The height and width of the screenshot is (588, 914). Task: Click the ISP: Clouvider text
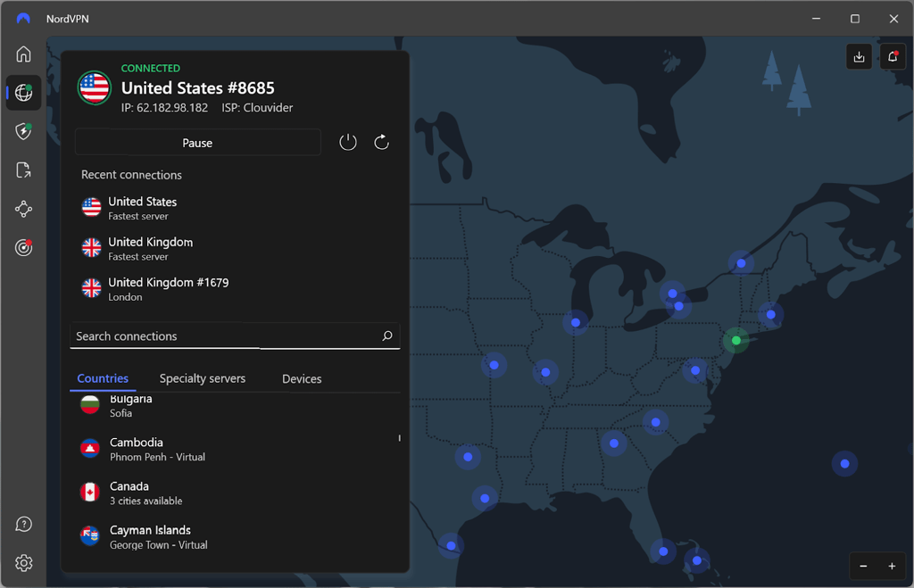(x=257, y=108)
